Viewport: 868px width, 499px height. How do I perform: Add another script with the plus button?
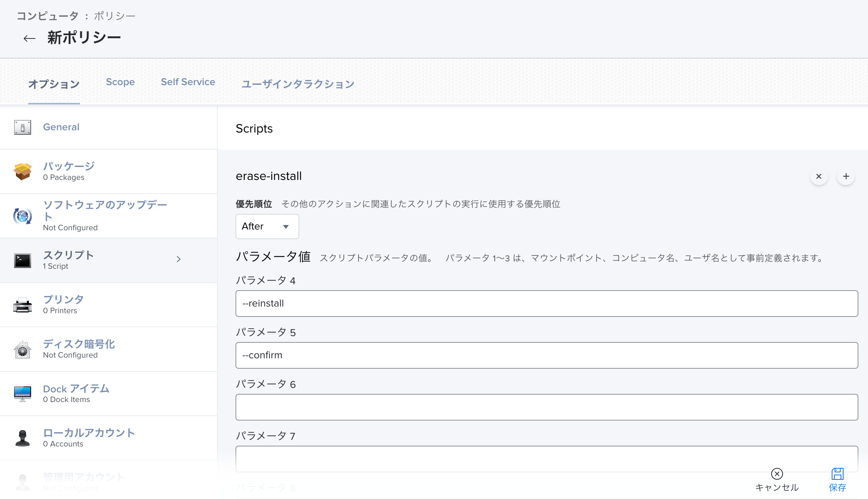point(846,176)
